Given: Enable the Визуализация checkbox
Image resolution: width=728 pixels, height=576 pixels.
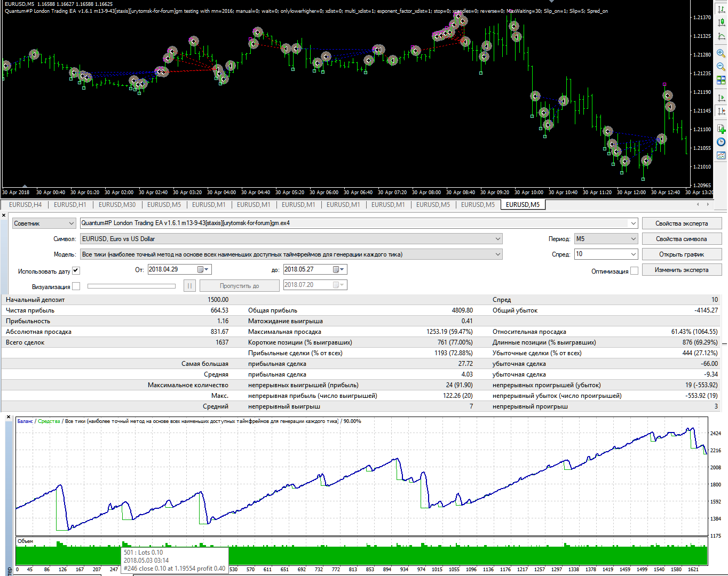Looking at the screenshot, I should pyautogui.click(x=76, y=286).
